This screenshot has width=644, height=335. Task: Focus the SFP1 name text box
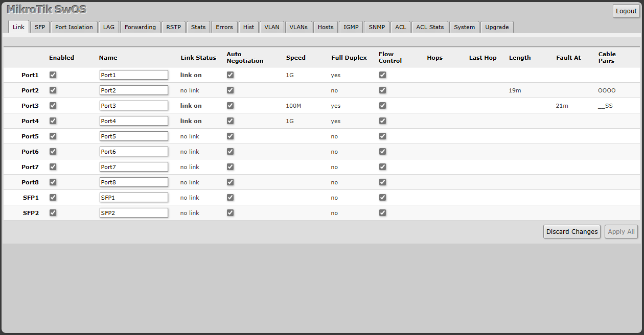coord(133,198)
